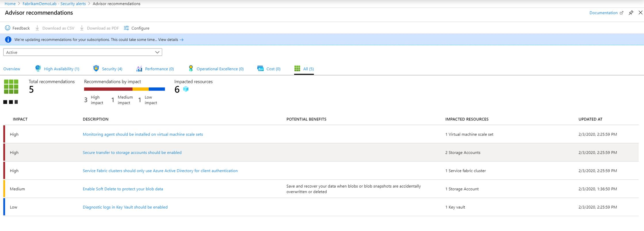
Task: Go to Home breadcrumb
Action: [x=10, y=3]
